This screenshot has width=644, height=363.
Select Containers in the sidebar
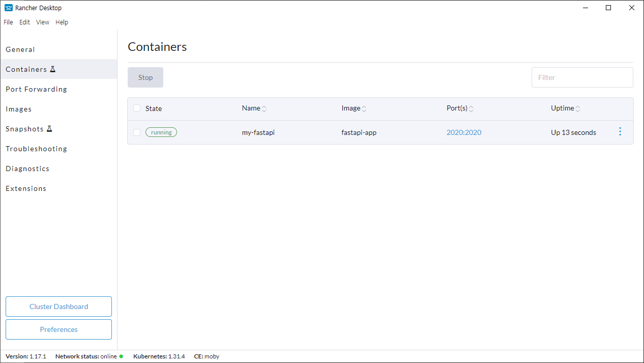tap(58, 69)
